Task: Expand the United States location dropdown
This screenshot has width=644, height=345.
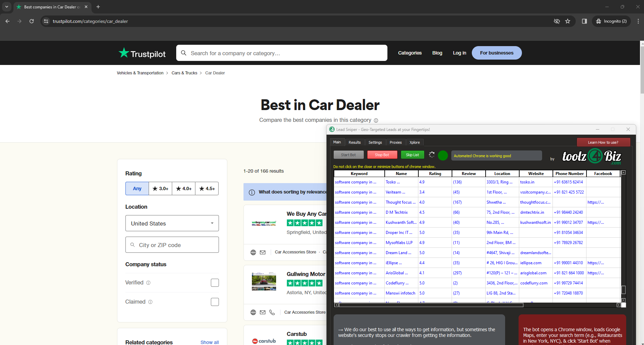Action: coord(172,223)
